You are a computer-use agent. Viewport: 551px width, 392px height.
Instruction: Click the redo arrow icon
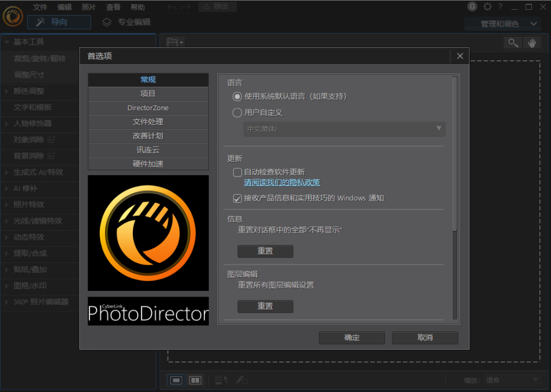pyautogui.click(x=186, y=7)
